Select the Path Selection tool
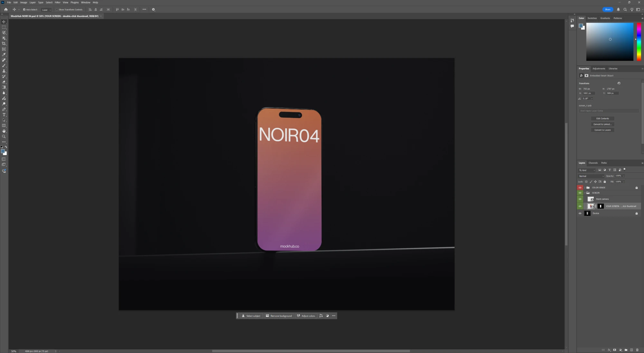The image size is (644, 353). coord(4,120)
